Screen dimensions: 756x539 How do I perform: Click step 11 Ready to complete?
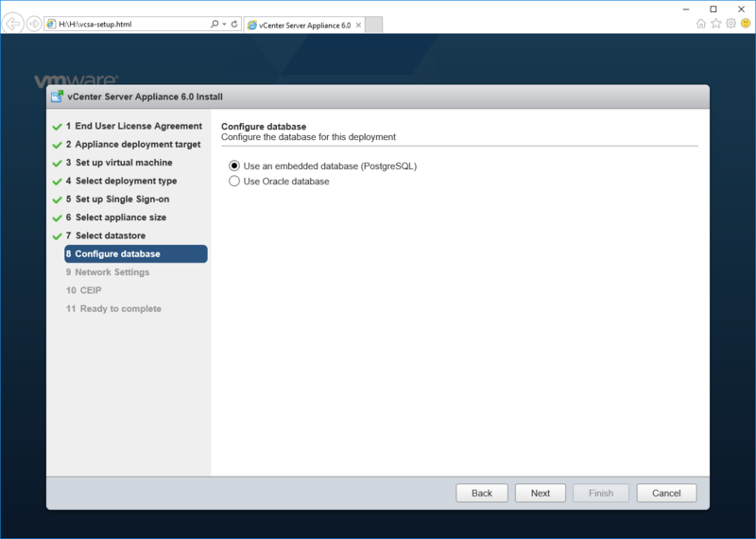113,309
